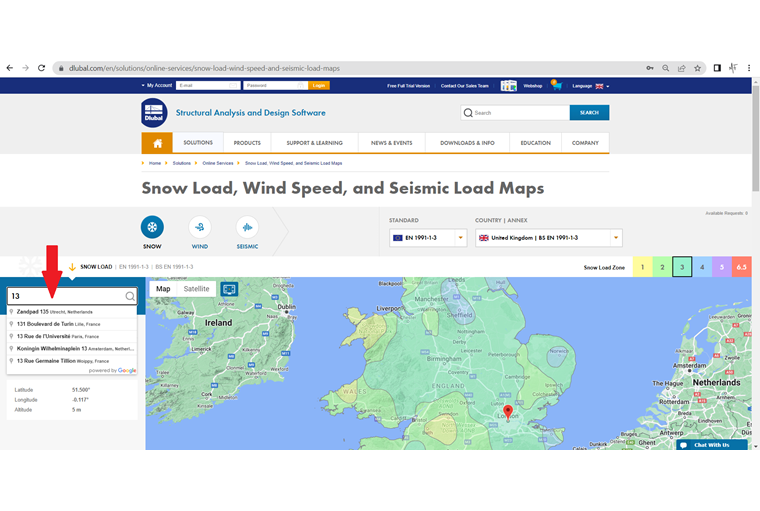This screenshot has height=511, width=760.
Task: Select the Snow load icon
Action: (152, 227)
